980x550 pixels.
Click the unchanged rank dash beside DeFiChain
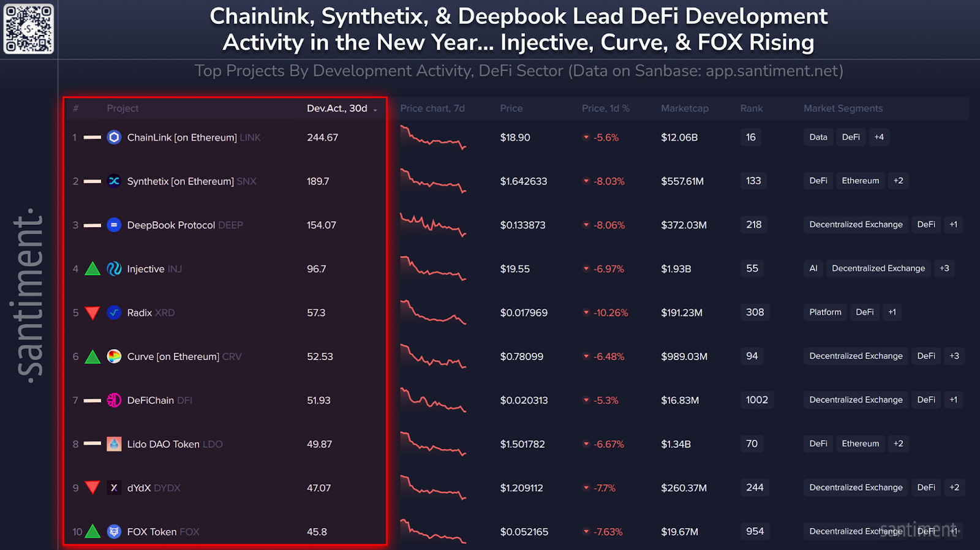(x=92, y=401)
